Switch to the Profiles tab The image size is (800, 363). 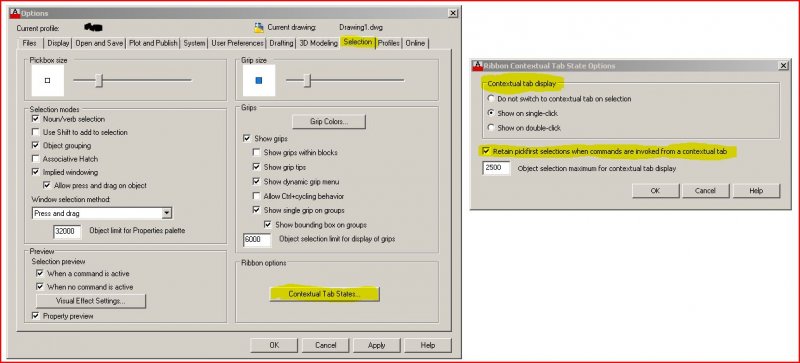coord(388,43)
